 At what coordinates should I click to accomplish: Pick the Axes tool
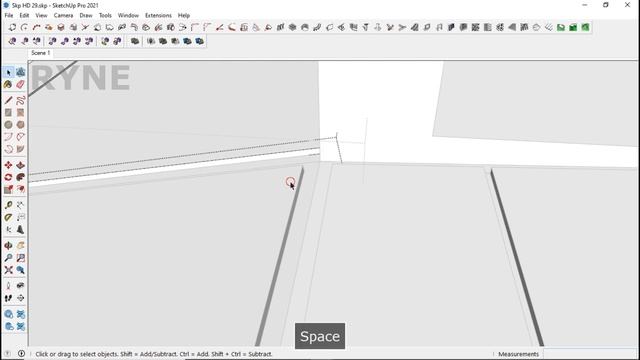(x=9, y=230)
